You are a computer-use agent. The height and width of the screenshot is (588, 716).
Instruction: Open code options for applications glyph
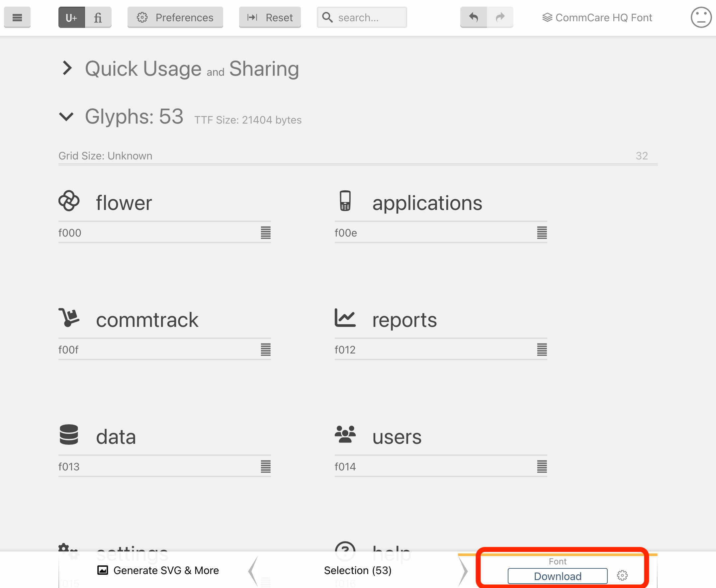click(542, 233)
